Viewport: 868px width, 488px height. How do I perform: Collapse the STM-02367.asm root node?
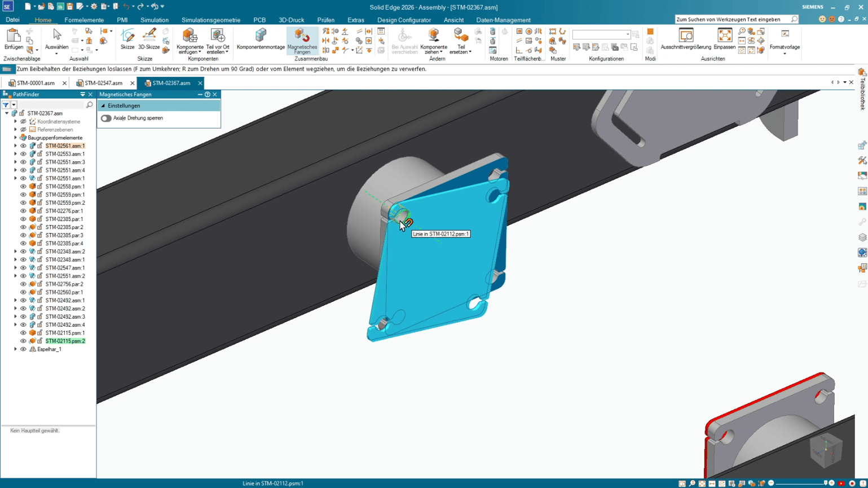pos(8,112)
